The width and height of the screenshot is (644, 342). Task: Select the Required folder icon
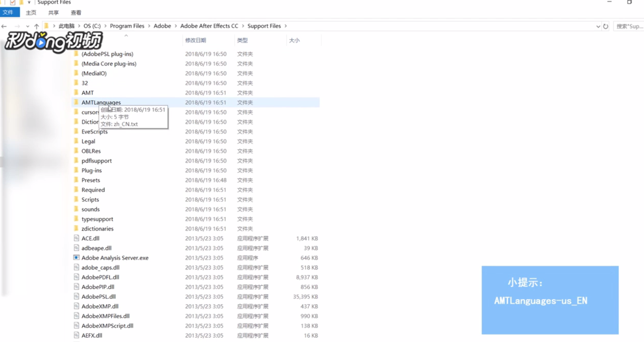coord(76,190)
